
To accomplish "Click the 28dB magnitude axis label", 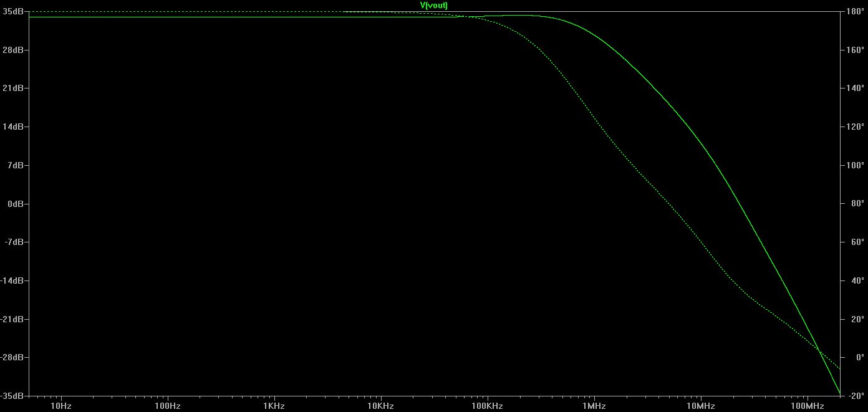I will (x=12, y=50).
